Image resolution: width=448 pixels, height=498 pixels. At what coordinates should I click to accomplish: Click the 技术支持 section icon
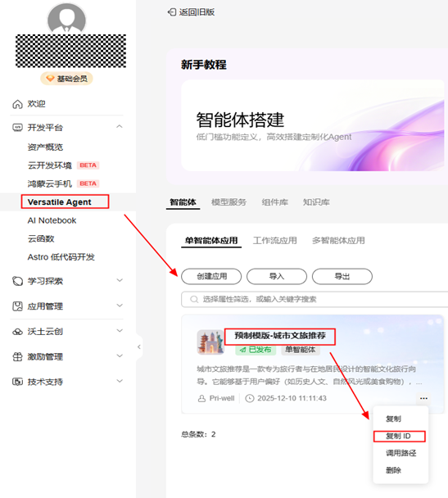17,382
